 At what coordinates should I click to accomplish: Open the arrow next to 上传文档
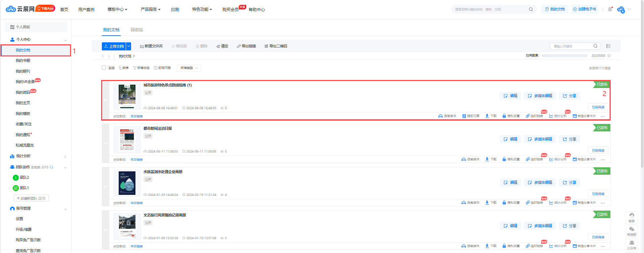point(129,46)
